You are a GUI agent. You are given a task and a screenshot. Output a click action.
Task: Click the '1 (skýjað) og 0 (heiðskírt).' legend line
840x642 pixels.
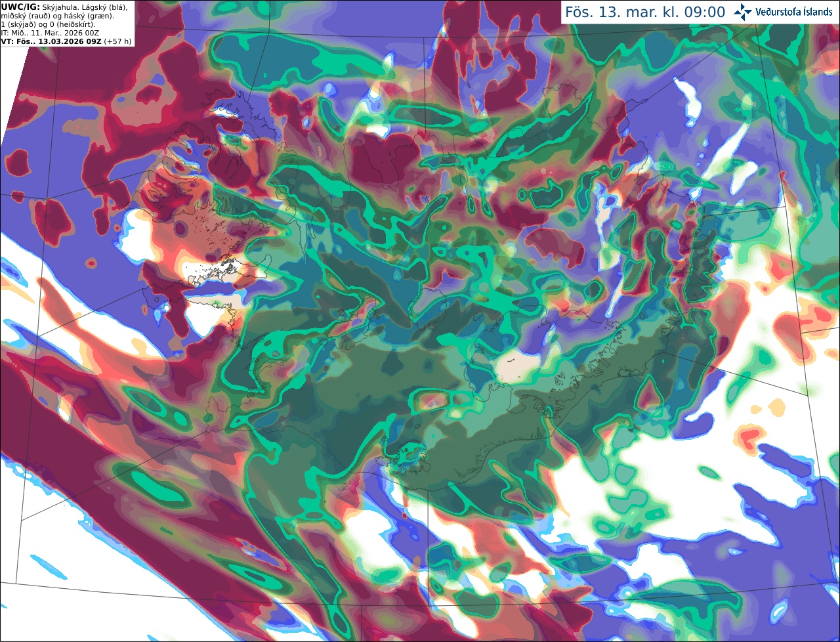tap(48, 24)
